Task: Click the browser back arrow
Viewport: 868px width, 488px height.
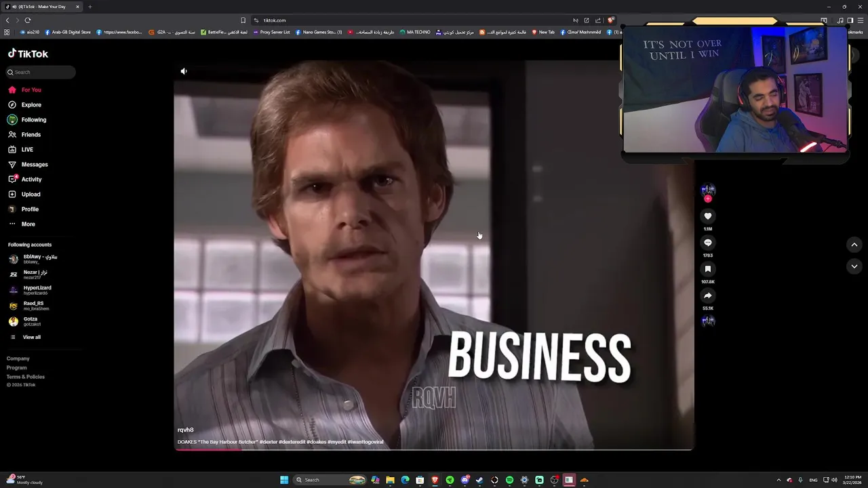Action: 7,20
